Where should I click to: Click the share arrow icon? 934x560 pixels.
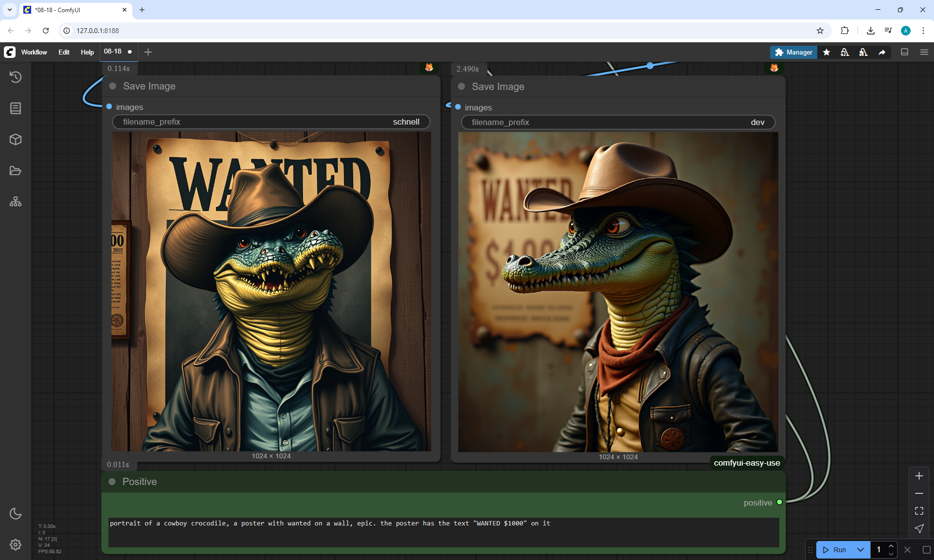click(x=882, y=52)
